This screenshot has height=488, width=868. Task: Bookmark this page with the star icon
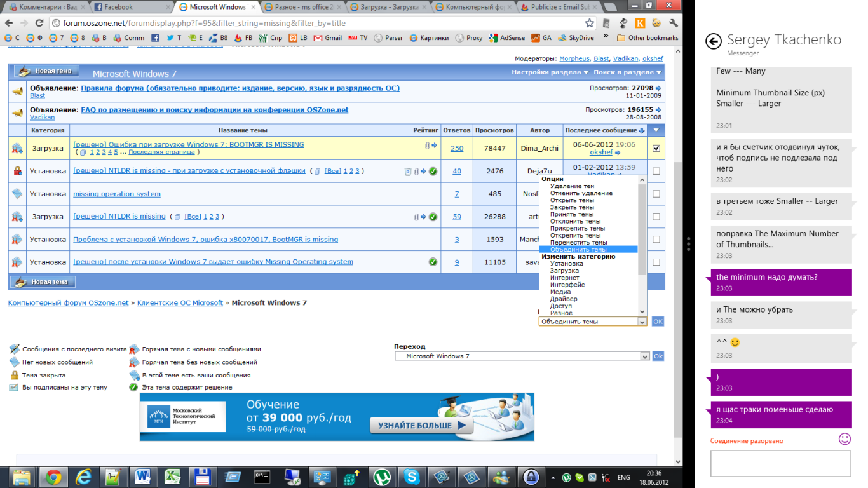pos(589,23)
